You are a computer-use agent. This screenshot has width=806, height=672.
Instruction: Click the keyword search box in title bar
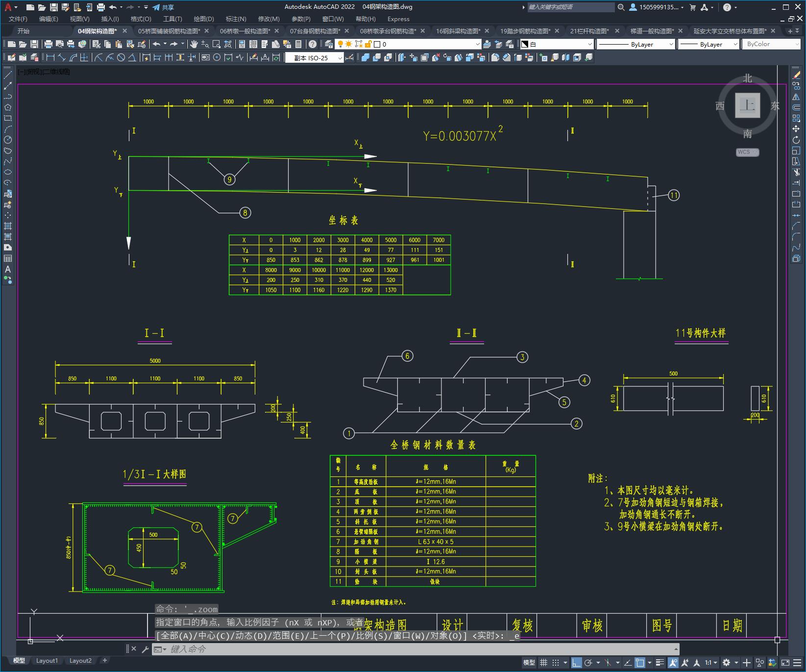[x=571, y=7]
